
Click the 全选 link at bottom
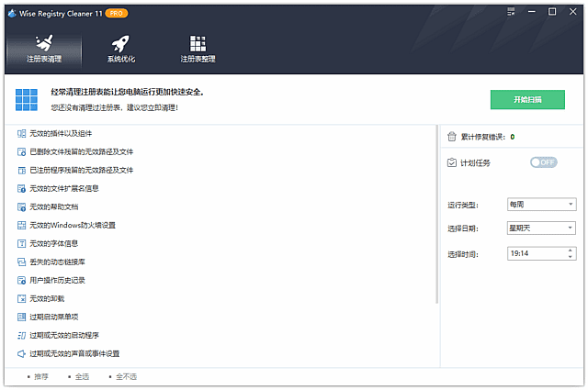point(82,377)
